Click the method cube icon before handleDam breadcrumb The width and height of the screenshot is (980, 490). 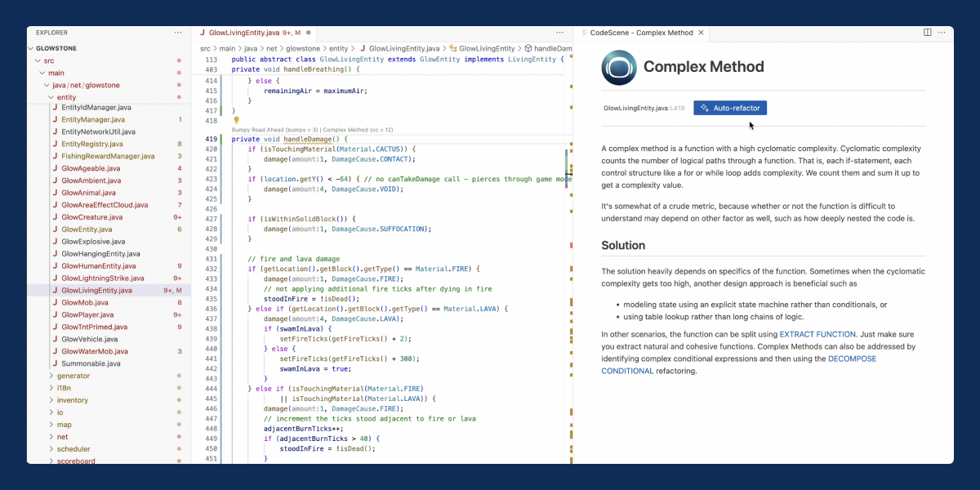point(528,49)
